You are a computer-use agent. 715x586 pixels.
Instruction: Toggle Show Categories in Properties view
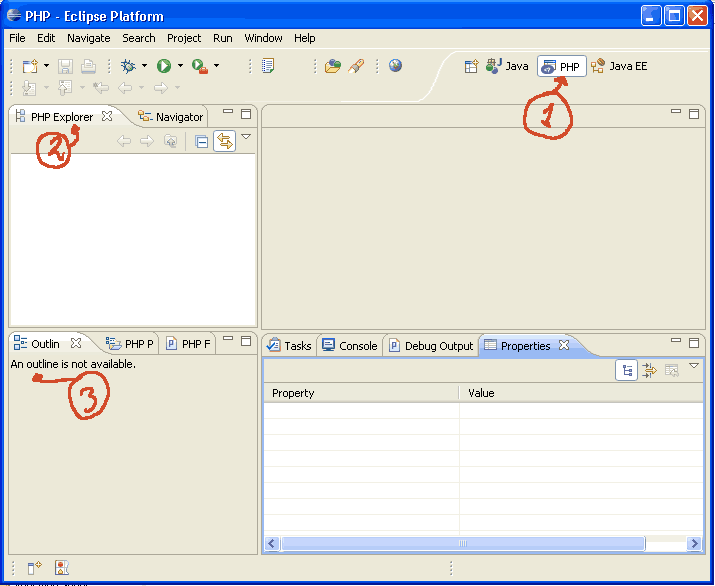point(627,370)
